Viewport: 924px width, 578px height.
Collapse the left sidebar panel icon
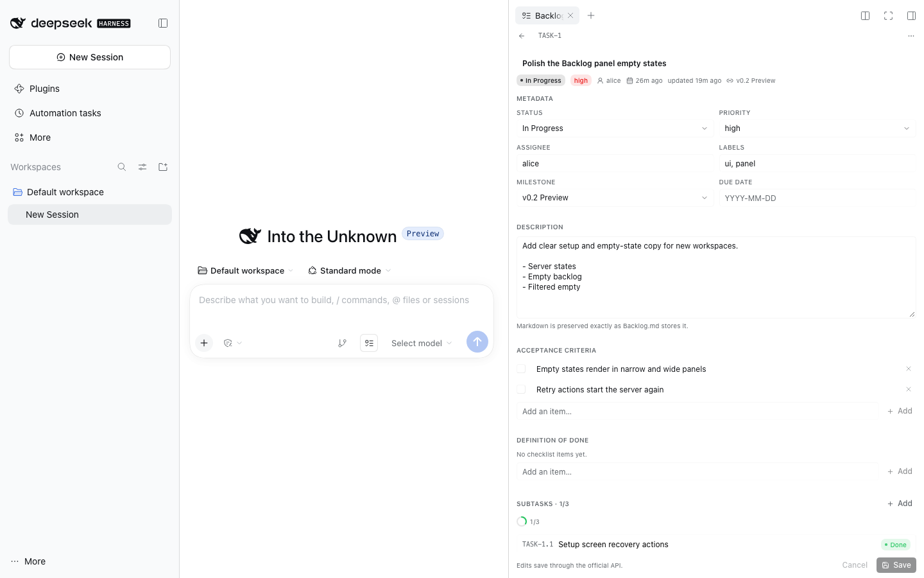point(163,23)
